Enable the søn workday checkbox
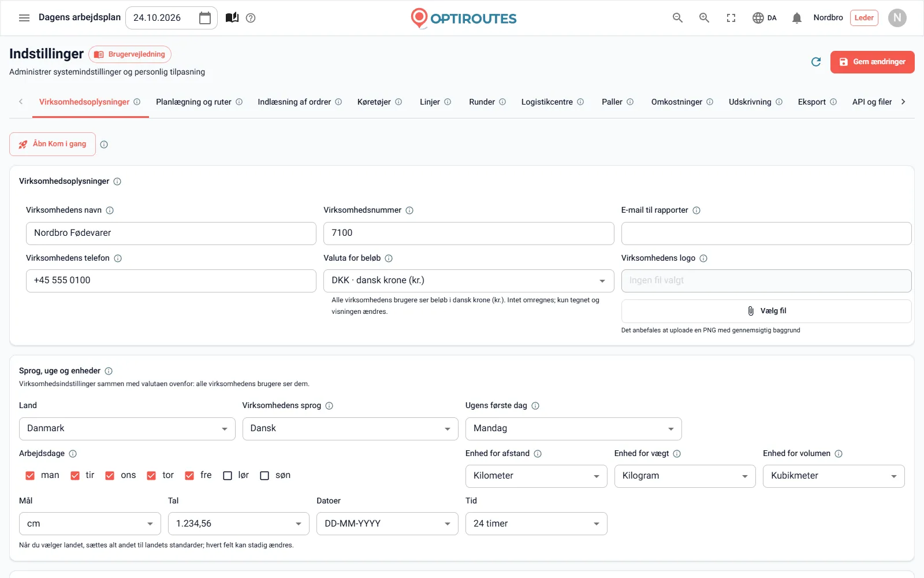This screenshot has width=924, height=578. (x=264, y=476)
